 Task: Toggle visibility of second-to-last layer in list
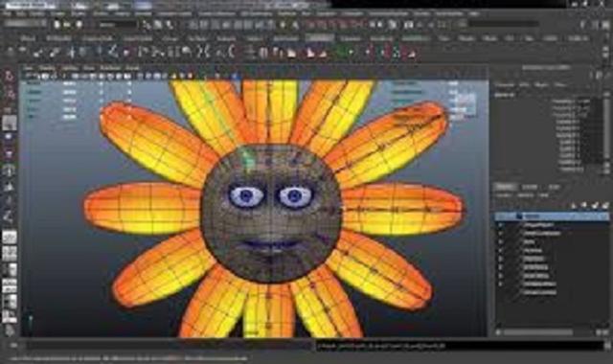point(500,284)
